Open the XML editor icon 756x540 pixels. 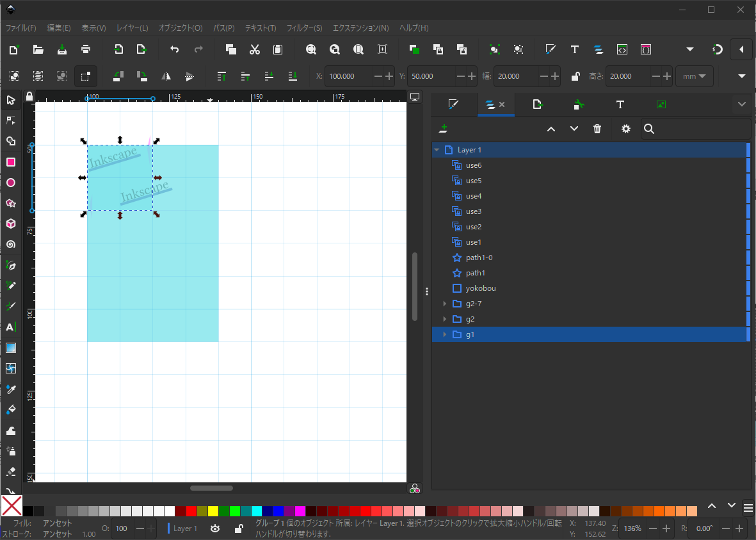(622, 49)
